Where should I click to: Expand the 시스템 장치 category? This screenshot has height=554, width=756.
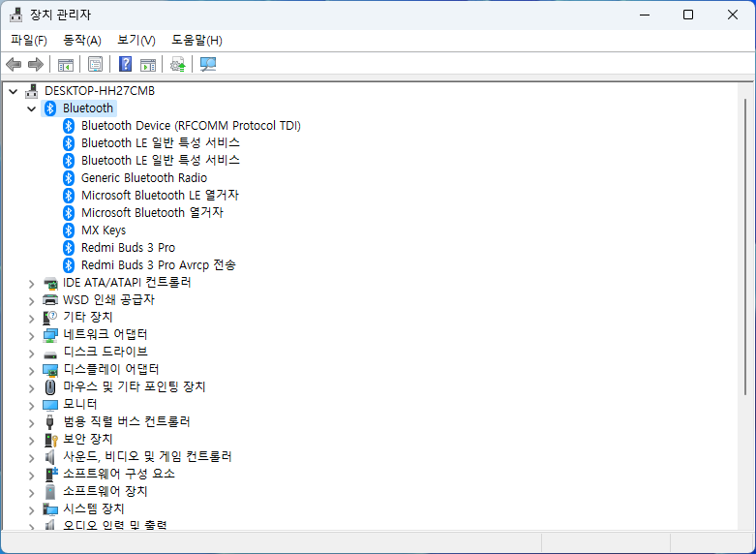[x=32, y=509]
